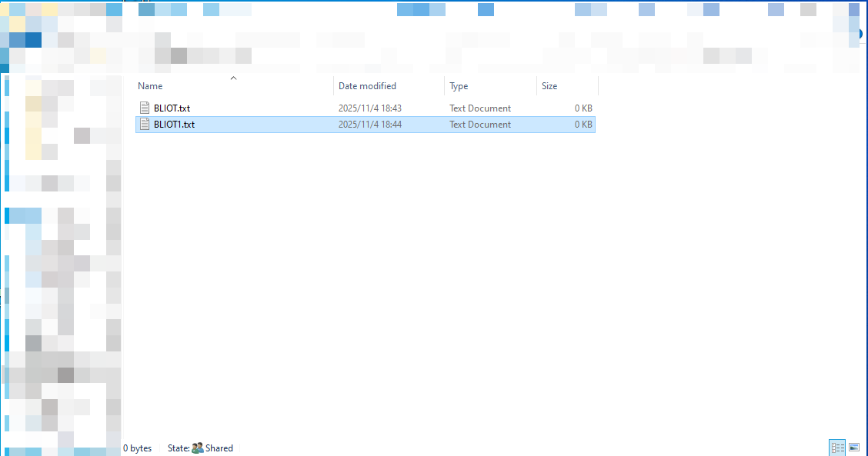Click the 18:43 date of BLIOT.txt
The height and width of the screenshot is (456, 868).
(x=370, y=108)
